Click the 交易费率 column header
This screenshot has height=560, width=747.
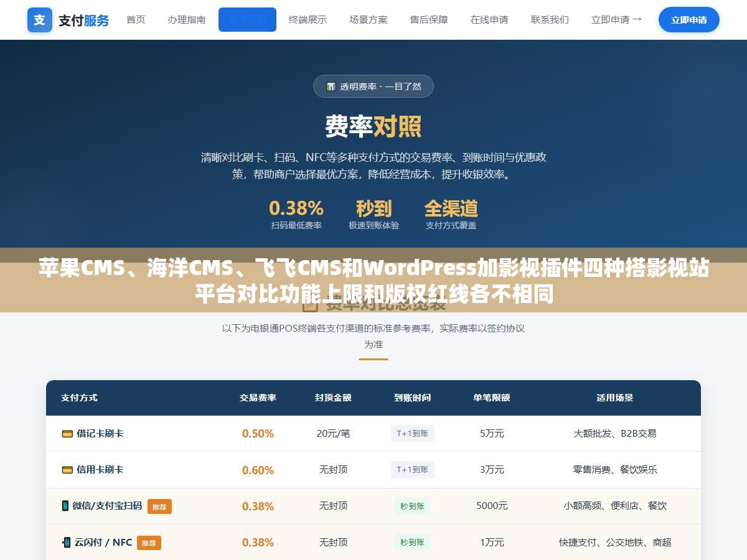pyautogui.click(x=258, y=398)
